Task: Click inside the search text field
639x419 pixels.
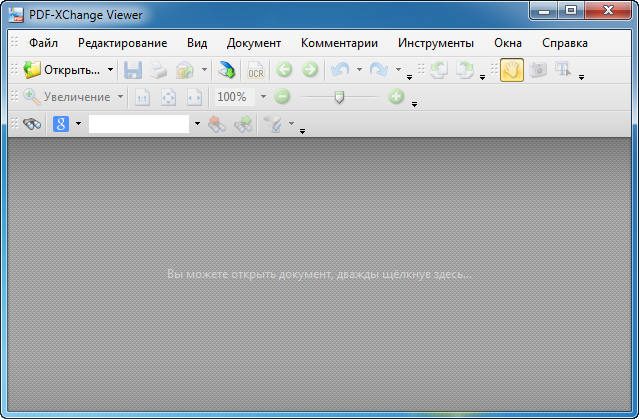Action: point(139,125)
